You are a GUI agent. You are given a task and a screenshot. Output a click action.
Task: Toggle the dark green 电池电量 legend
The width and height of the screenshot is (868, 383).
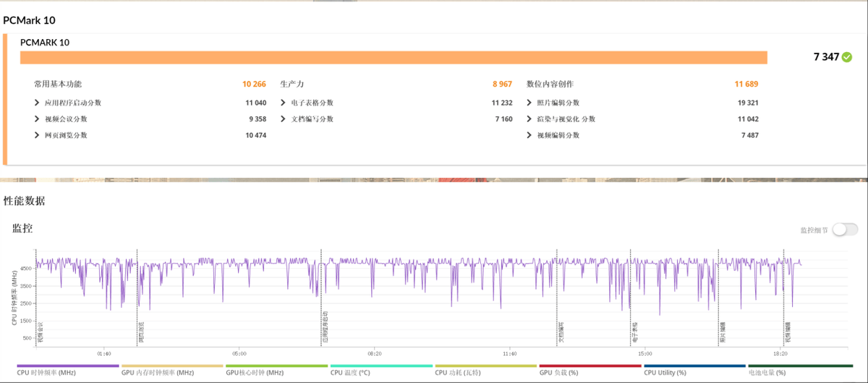point(799,369)
